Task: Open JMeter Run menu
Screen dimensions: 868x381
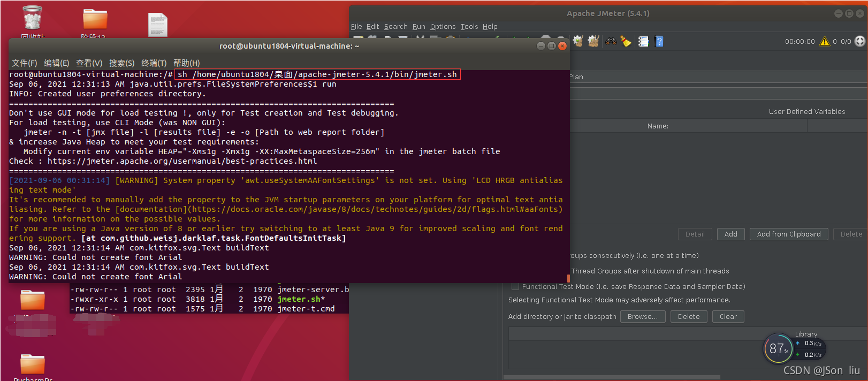Action: click(x=418, y=26)
